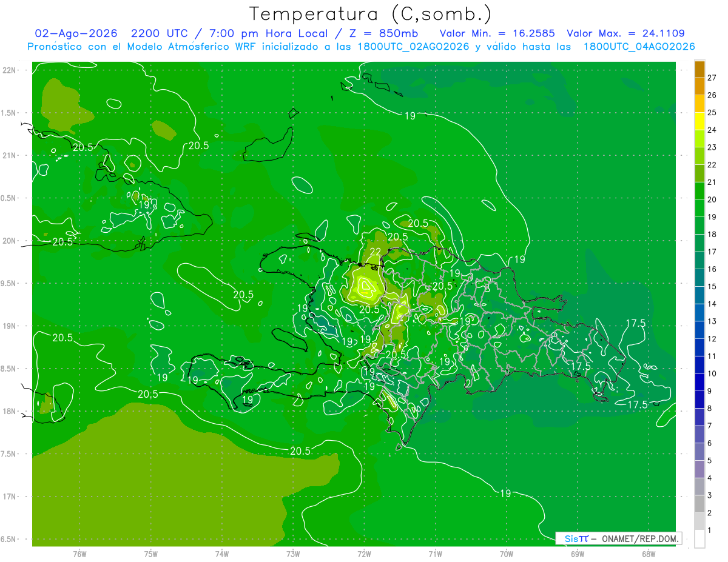728x562 pixels.
Task: Click the '70W' longitude axis label
Action: 507,554
